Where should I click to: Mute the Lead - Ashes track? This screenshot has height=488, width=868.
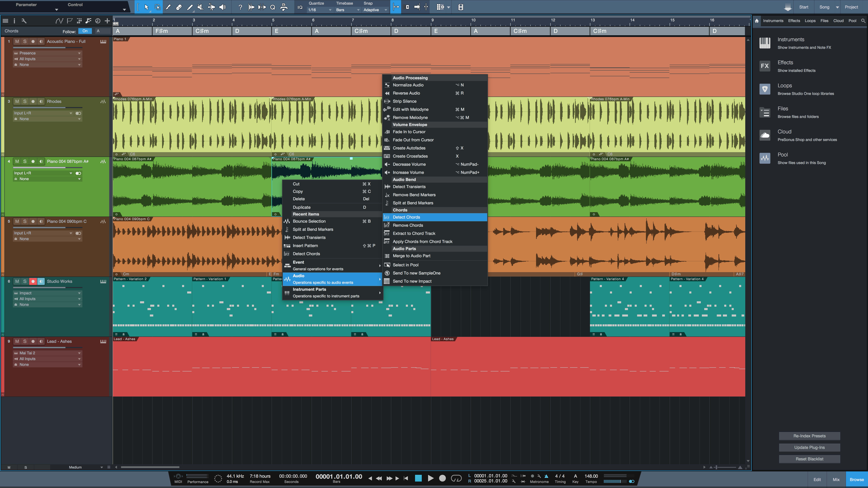click(17, 341)
